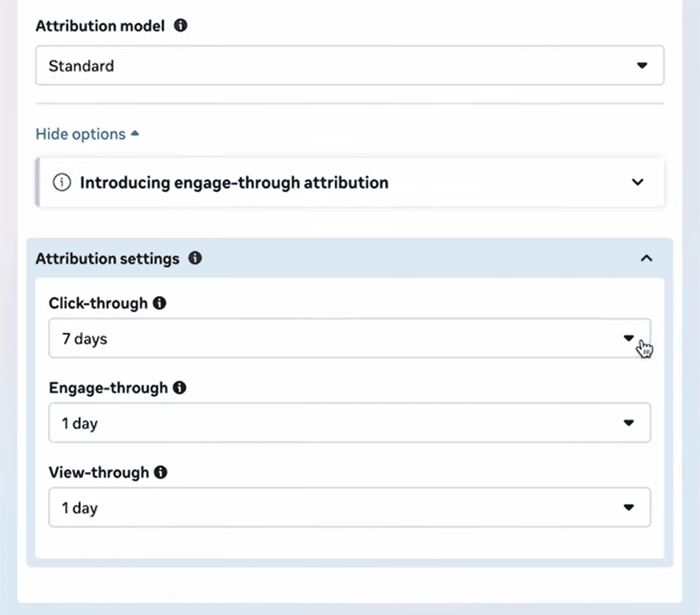Click the arrow in the Click-through dropdown
The image size is (700, 615).
click(629, 338)
